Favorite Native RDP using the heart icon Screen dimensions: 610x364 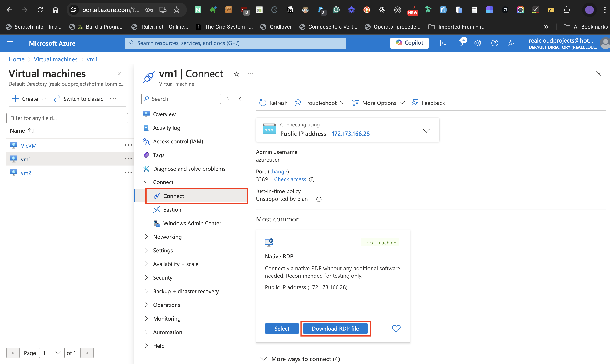(396, 328)
